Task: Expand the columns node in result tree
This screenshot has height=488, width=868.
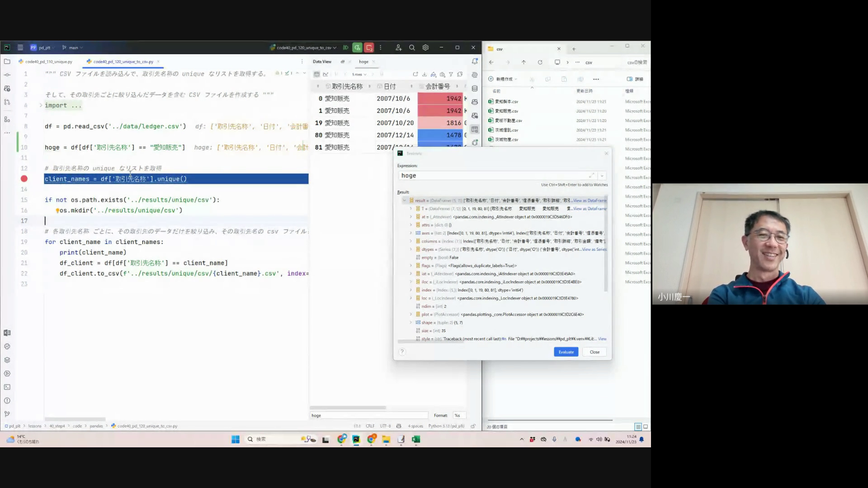Action: click(411, 241)
